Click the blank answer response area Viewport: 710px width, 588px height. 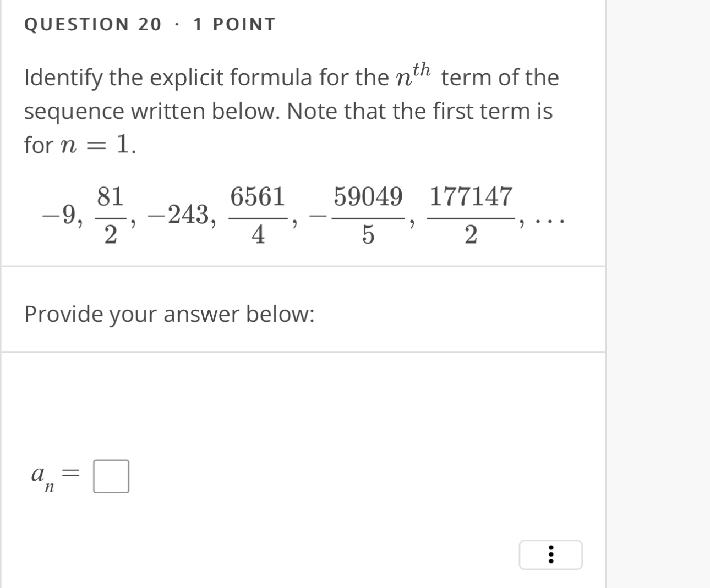click(303, 407)
